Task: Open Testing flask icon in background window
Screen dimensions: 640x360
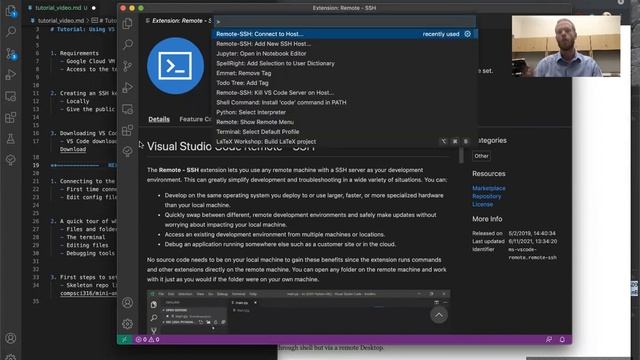Action: [11, 139]
